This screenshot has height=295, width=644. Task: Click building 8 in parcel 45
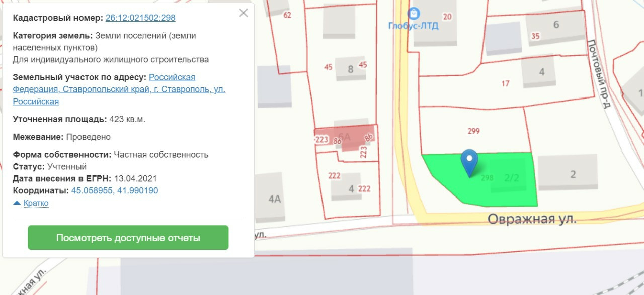[351, 69]
